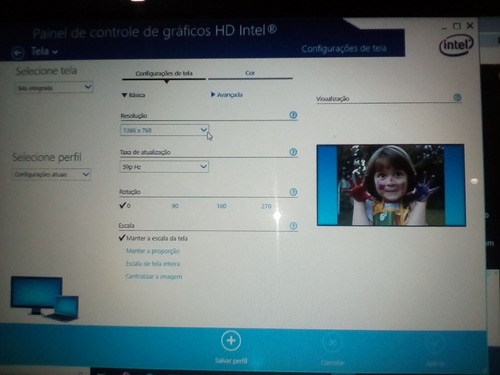Click the Intel logo
The width and height of the screenshot is (500, 375).
[x=456, y=45]
